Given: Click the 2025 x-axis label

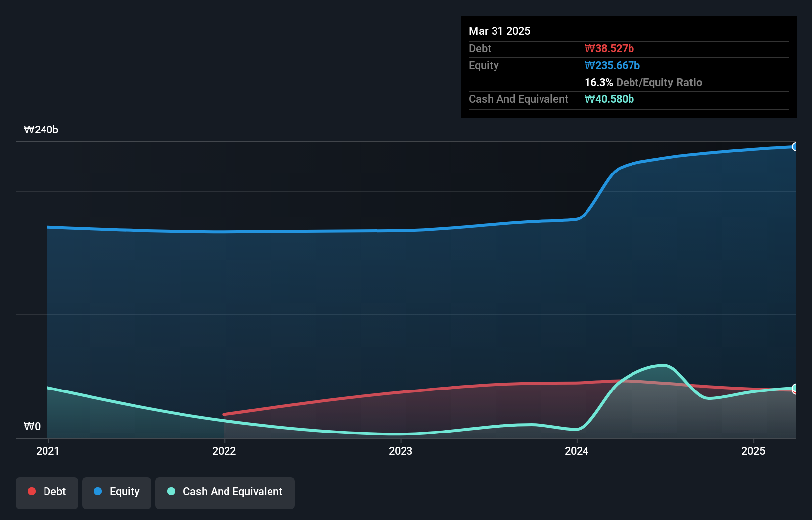Looking at the screenshot, I should point(753,451).
